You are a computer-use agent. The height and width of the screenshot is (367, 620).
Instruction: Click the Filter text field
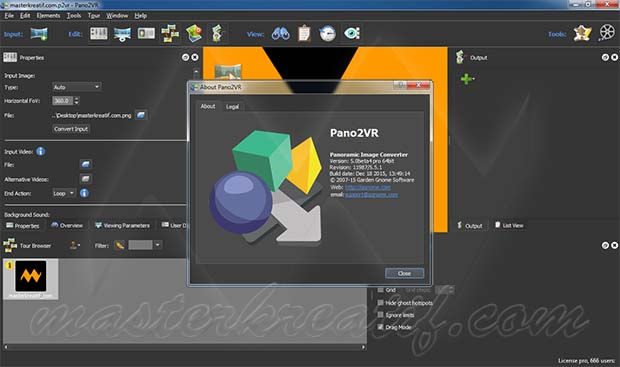point(140,245)
